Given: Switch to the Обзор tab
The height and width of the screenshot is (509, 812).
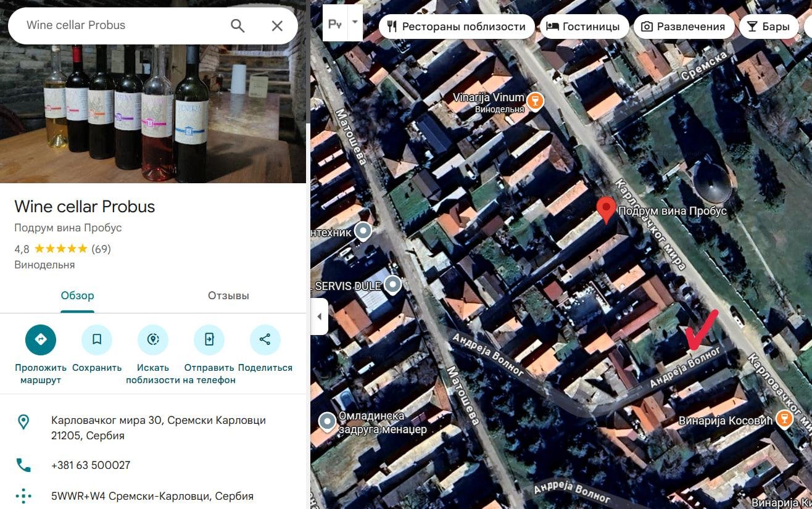Looking at the screenshot, I should (x=77, y=296).
